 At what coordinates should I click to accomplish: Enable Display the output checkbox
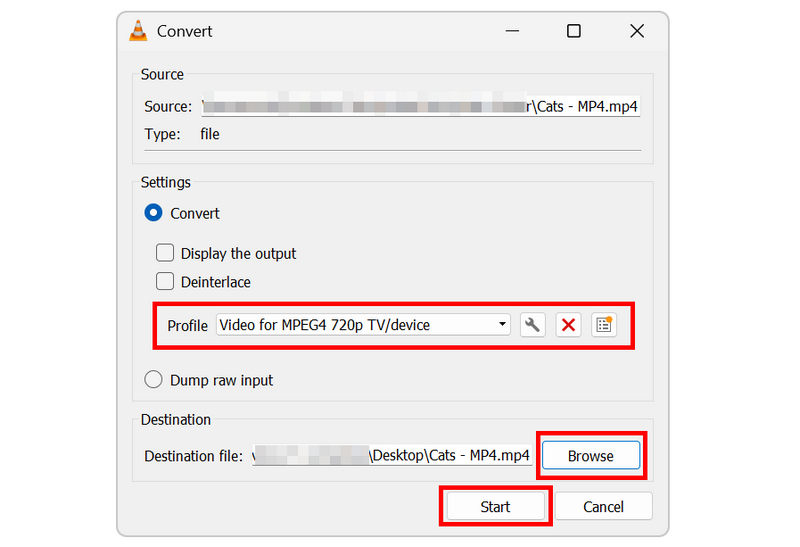point(165,253)
